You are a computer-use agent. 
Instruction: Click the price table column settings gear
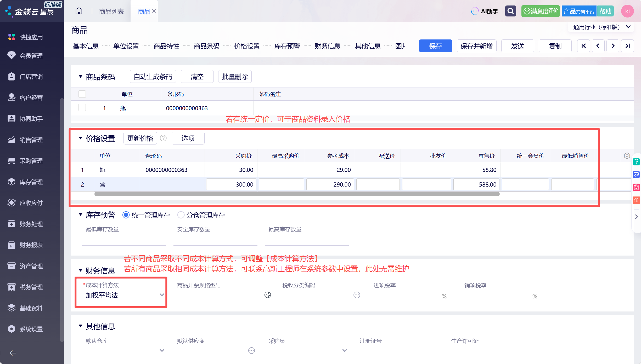[627, 156]
